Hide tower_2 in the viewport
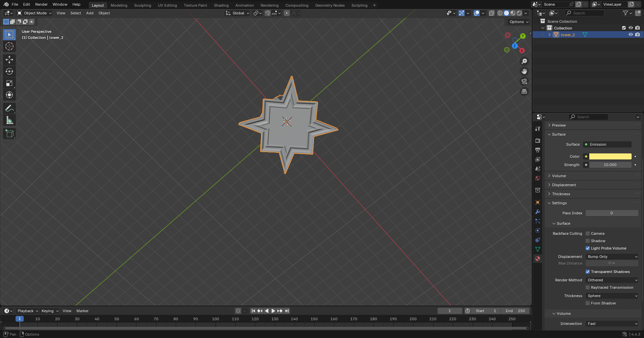 [631, 35]
